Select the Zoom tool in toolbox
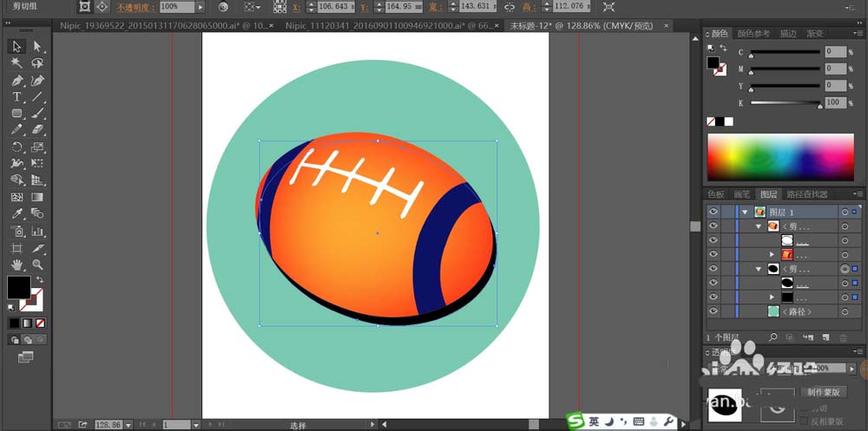Viewport: 868px width, 431px height. click(37, 264)
